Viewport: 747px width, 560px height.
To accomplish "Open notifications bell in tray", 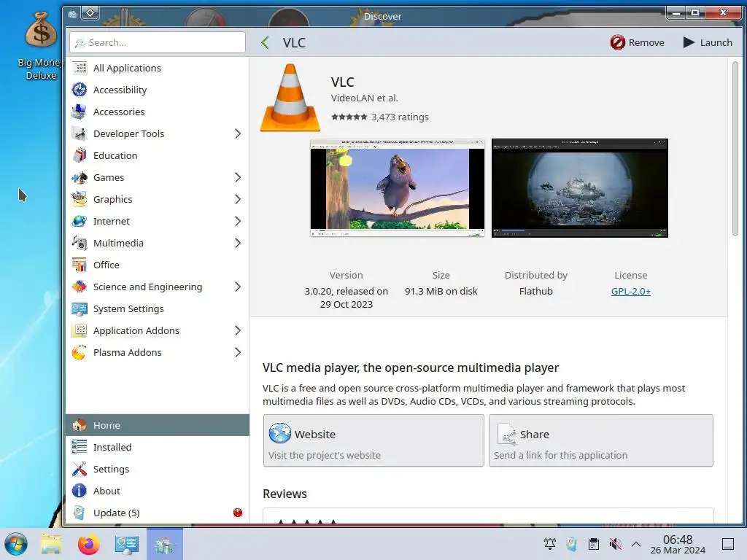I will [550, 544].
